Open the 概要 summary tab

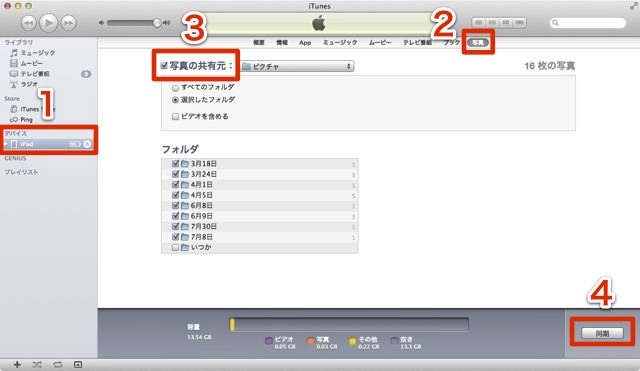(x=259, y=42)
